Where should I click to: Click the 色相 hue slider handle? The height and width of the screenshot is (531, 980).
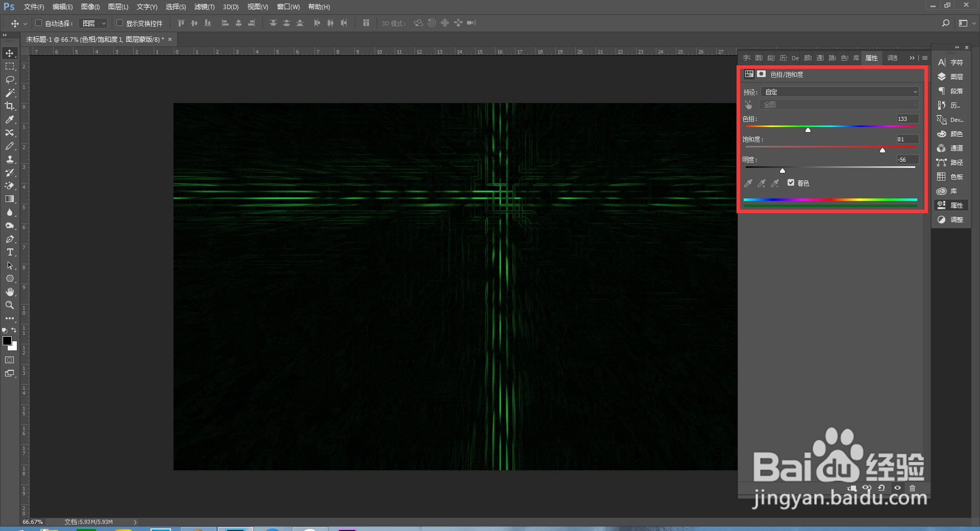808,130
